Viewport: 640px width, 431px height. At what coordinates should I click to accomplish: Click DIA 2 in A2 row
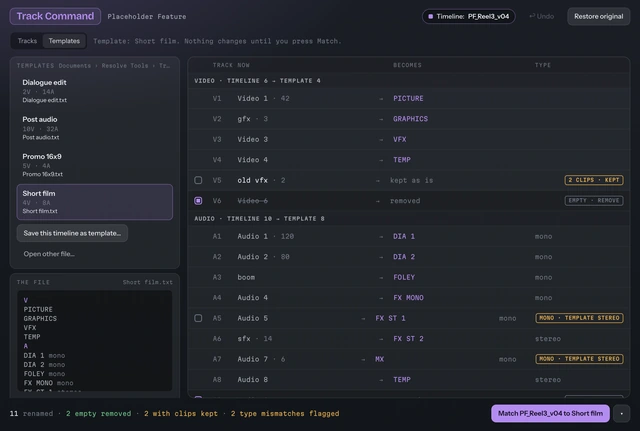tap(404, 257)
